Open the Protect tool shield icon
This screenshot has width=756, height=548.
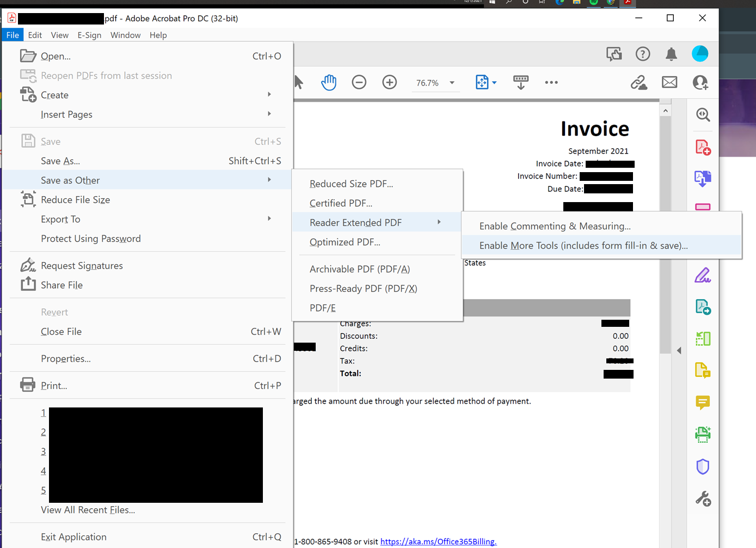coord(703,466)
